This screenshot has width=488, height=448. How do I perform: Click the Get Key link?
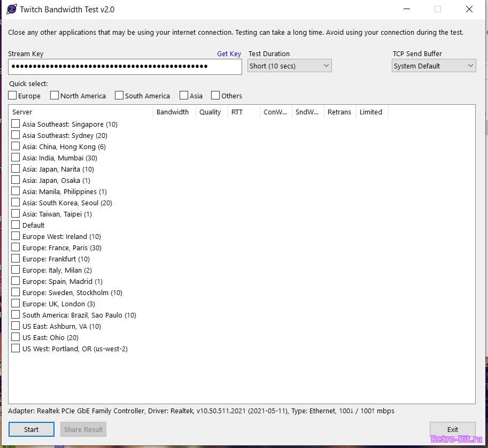[229, 53]
